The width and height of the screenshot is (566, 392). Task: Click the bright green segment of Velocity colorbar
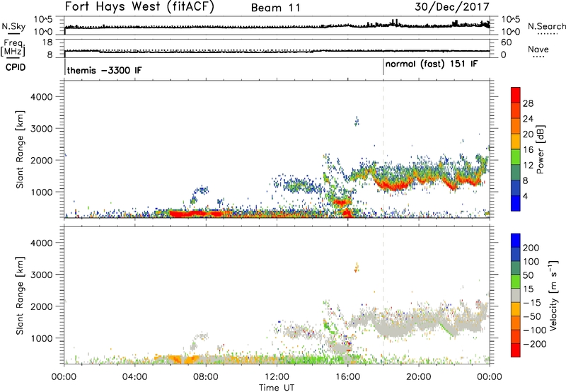516,282
